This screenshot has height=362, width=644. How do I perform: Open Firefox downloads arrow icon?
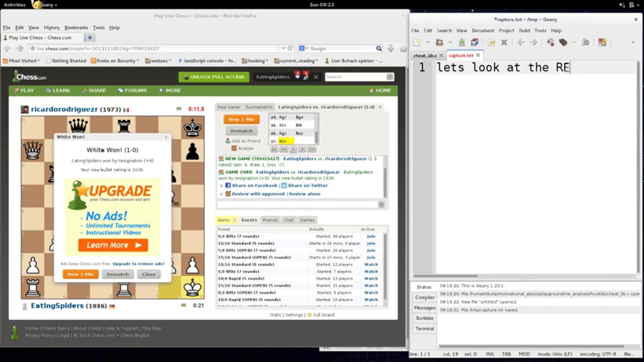click(391, 48)
